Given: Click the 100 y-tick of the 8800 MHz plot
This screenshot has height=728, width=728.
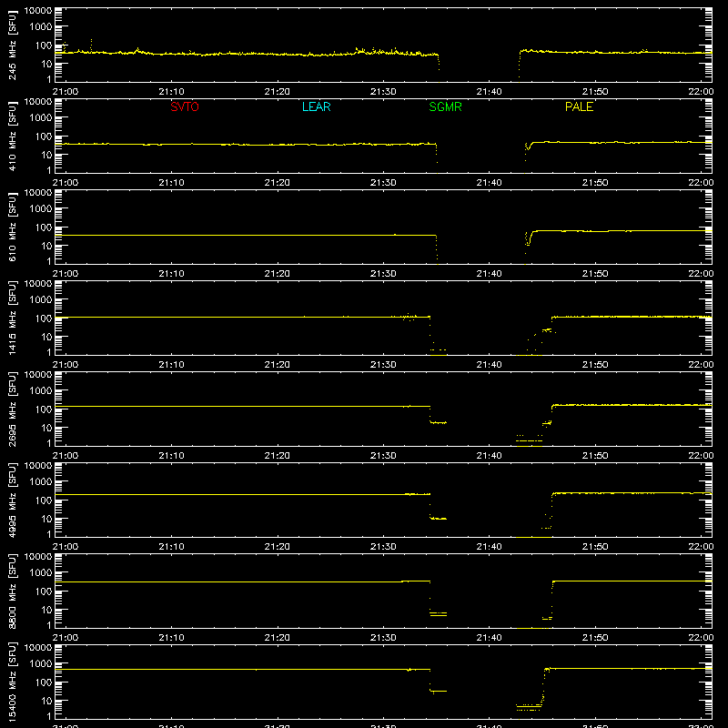Looking at the screenshot, I should 44,591.
